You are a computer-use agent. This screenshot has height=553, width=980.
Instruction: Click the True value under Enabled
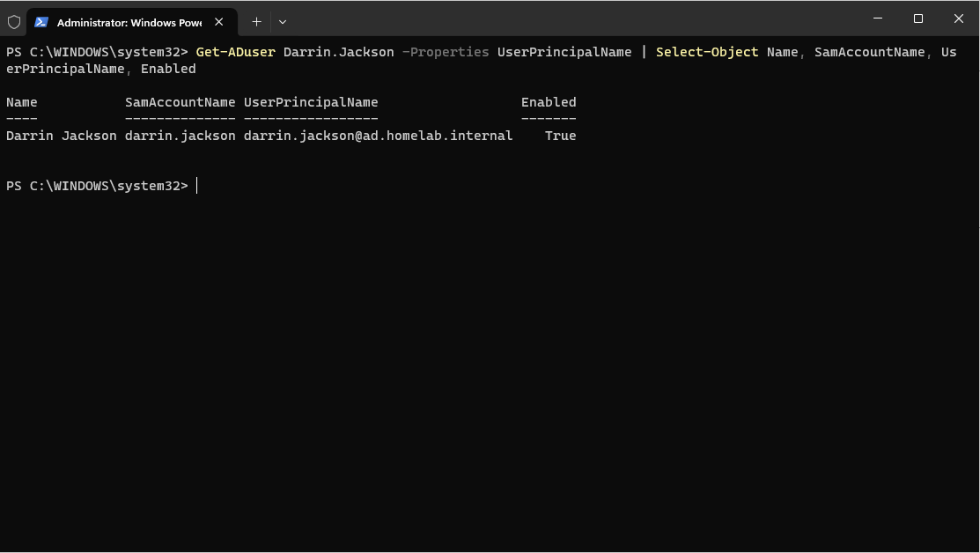click(x=561, y=136)
